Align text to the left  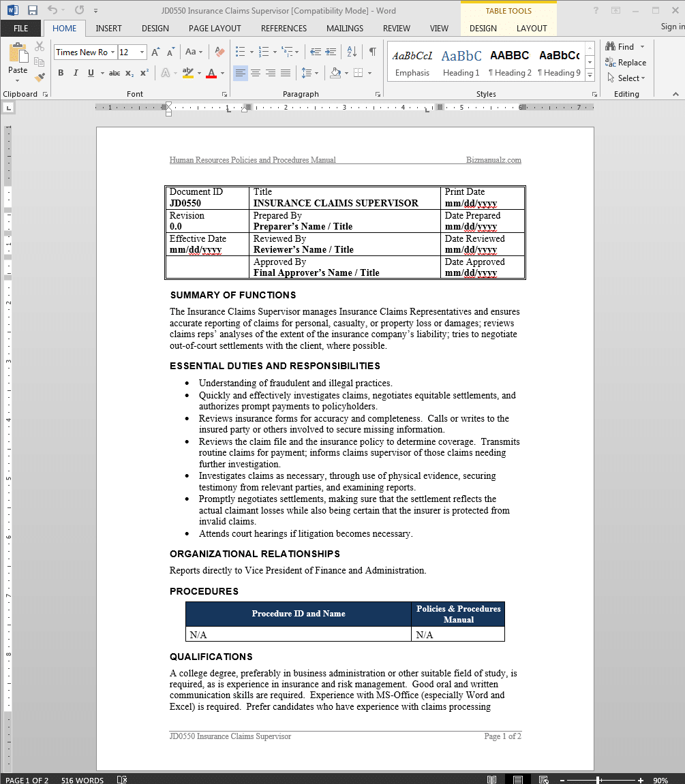point(240,73)
